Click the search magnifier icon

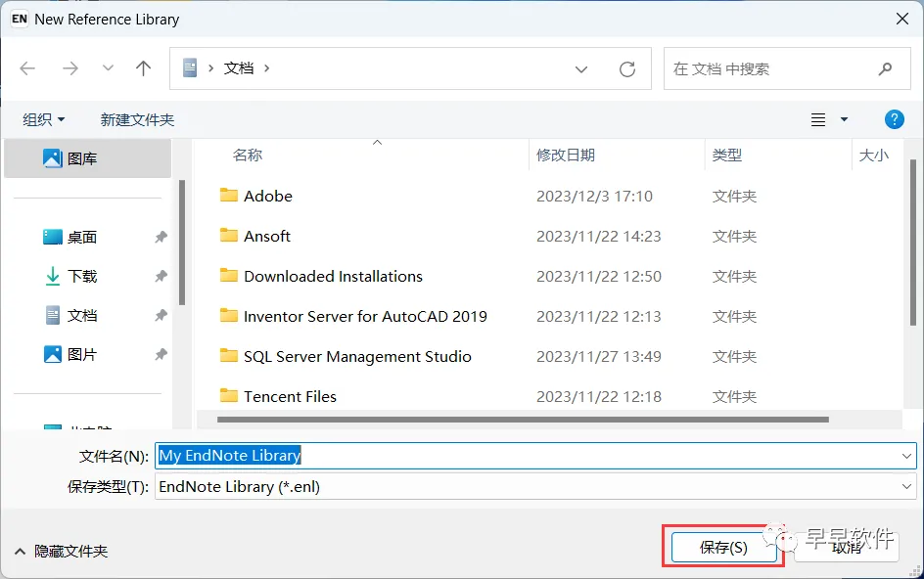(885, 69)
